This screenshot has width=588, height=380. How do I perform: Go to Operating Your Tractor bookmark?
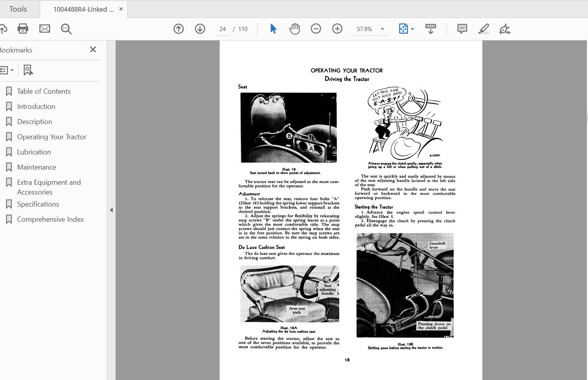tap(52, 137)
